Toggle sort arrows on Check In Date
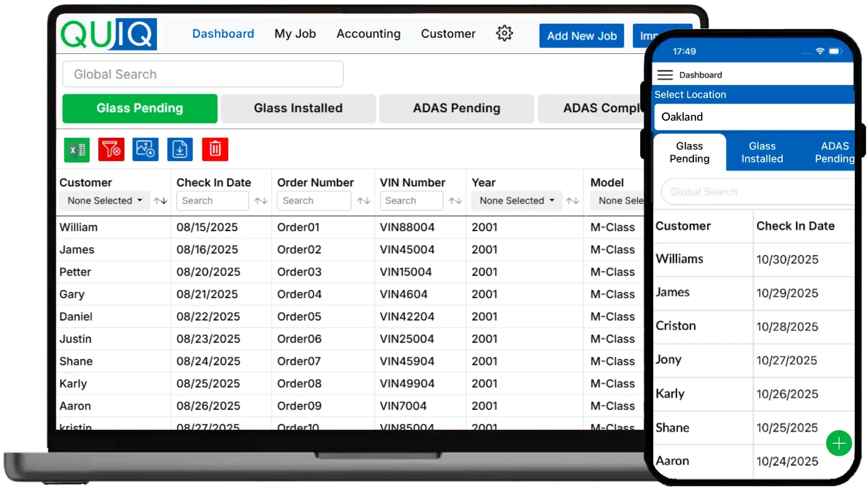This screenshot has width=868, height=488. tap(261, 201)
